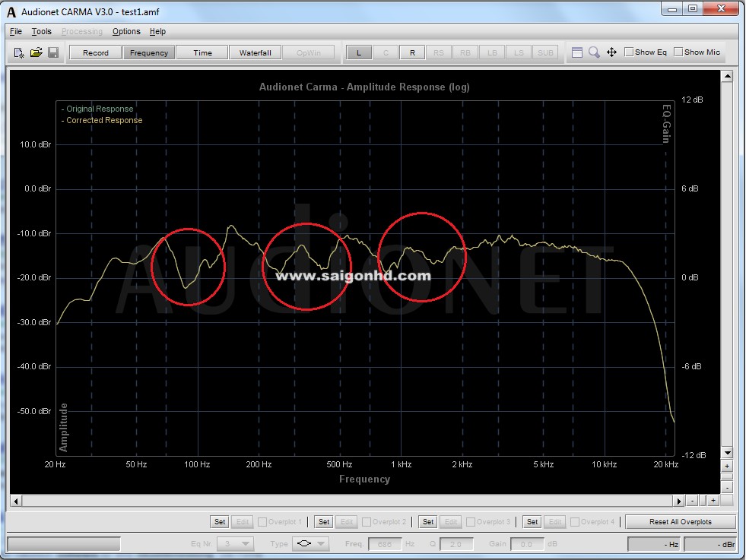Click the Freq. input field
Viewport: 746px width, 560px height.
coord(386,544)
